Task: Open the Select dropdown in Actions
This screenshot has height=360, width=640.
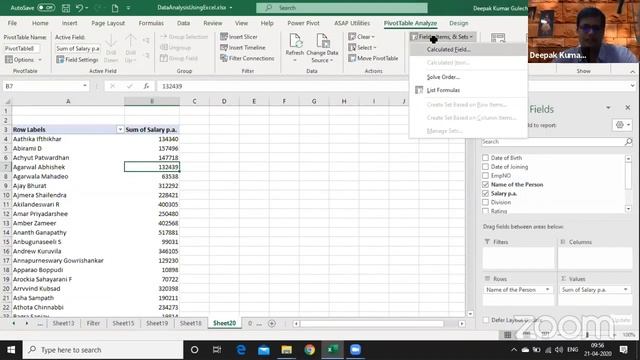Action: coord(362,47)
